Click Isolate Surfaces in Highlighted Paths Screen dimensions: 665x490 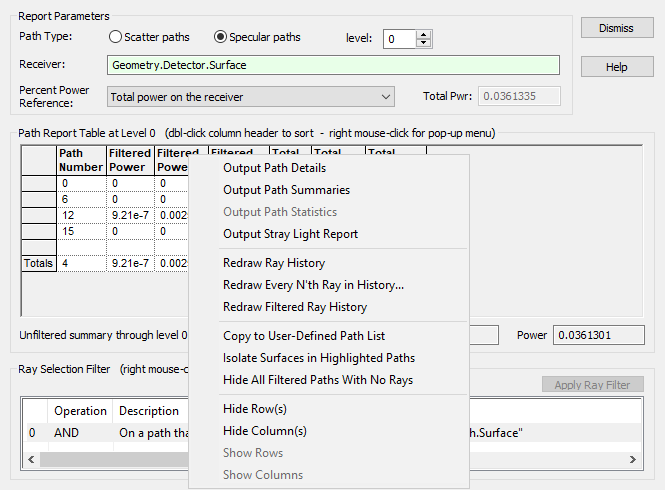[x=319, y=358]
